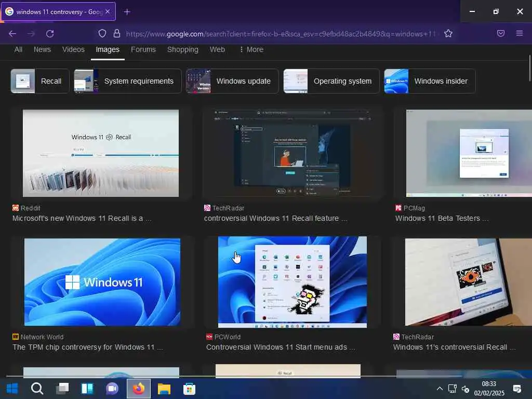Viewport: 532px width, 399px height.
Task: Filter by Windows insider chip
Action: 430,81
